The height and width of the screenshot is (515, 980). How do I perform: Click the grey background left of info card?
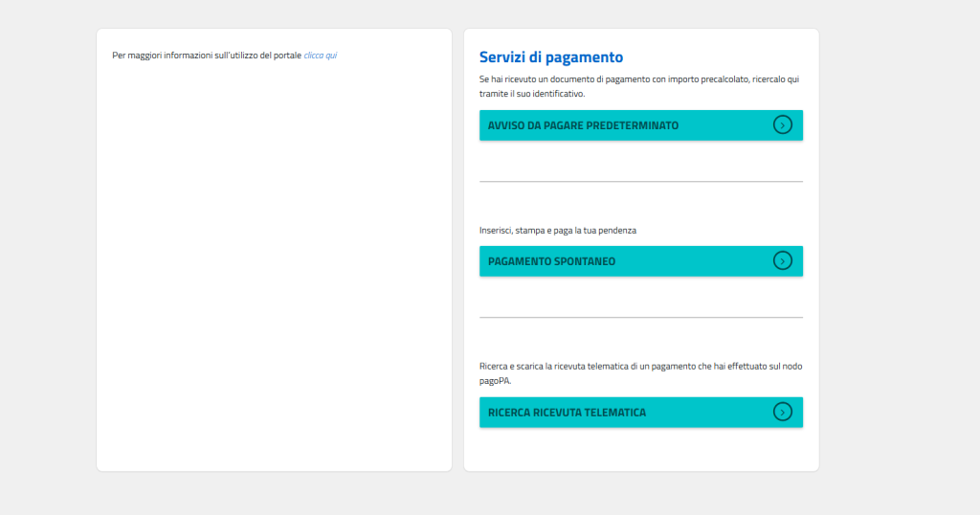48,249
